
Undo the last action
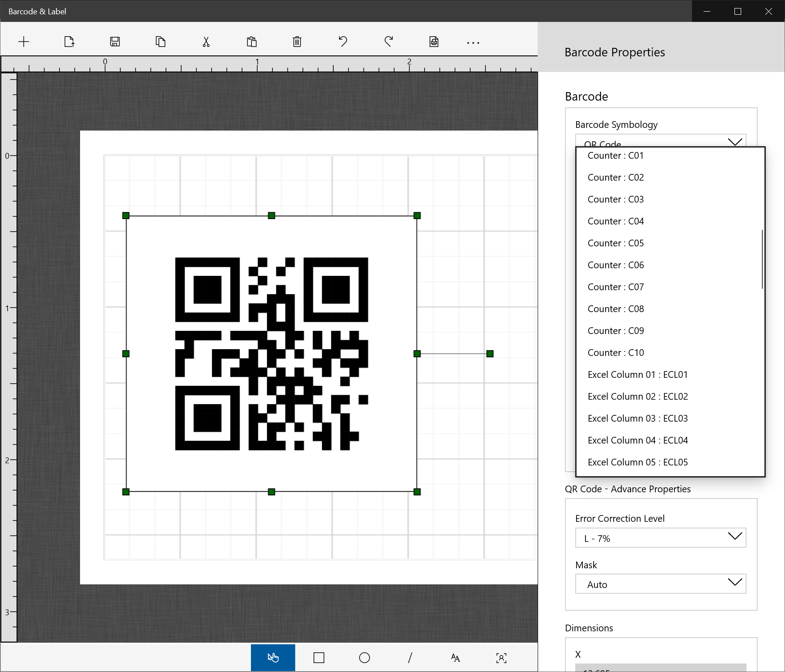pos(343,42)
